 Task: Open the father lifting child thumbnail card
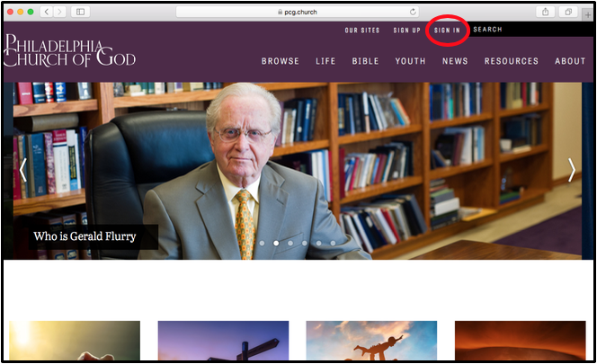tap(371, 341)
